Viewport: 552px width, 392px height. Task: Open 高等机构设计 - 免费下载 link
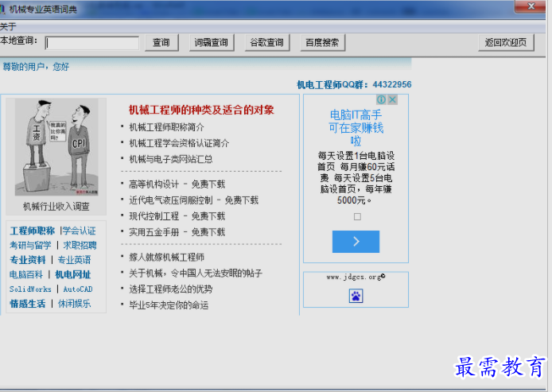pos(177,184)
